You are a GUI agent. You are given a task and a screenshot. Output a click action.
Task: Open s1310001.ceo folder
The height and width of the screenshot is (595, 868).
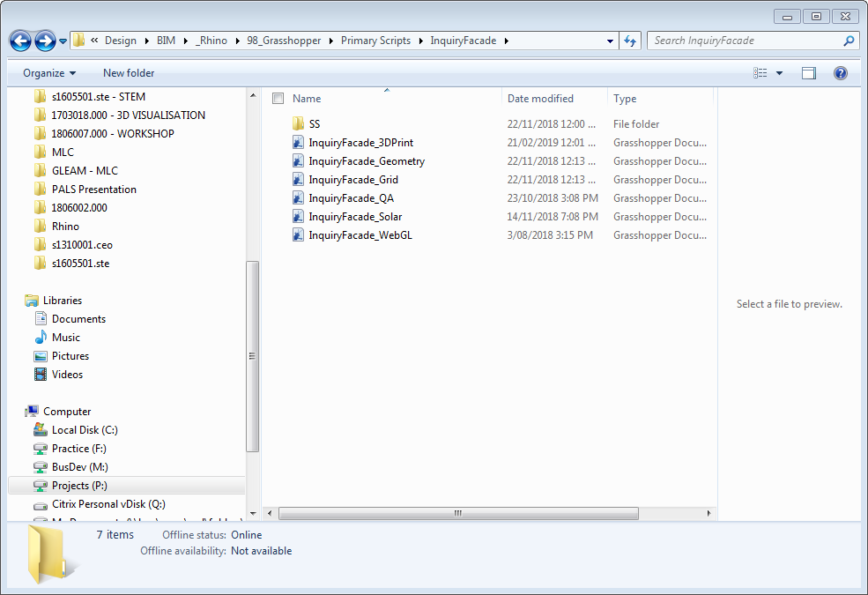tap(82, 245)
